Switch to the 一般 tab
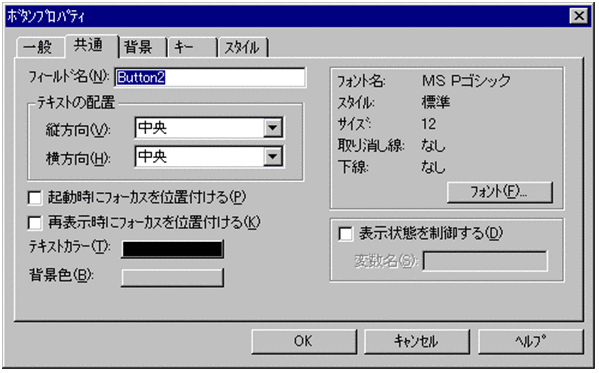The width and height of the screenshot is (599, 373). point(41,48)
